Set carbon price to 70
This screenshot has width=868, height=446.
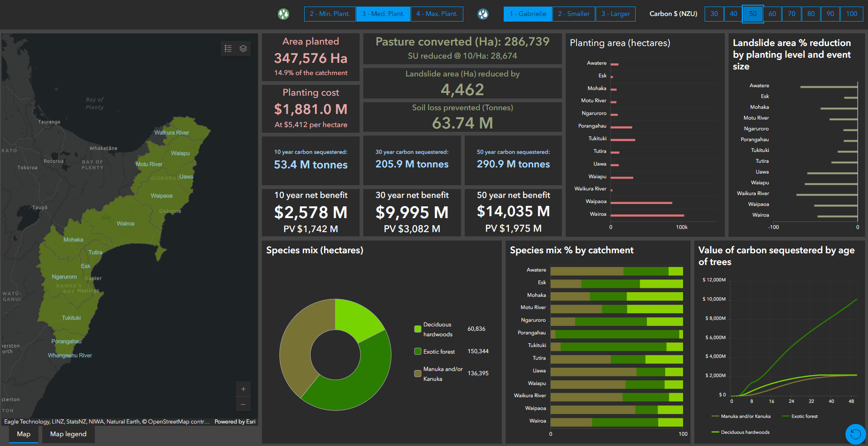(792, 14)
